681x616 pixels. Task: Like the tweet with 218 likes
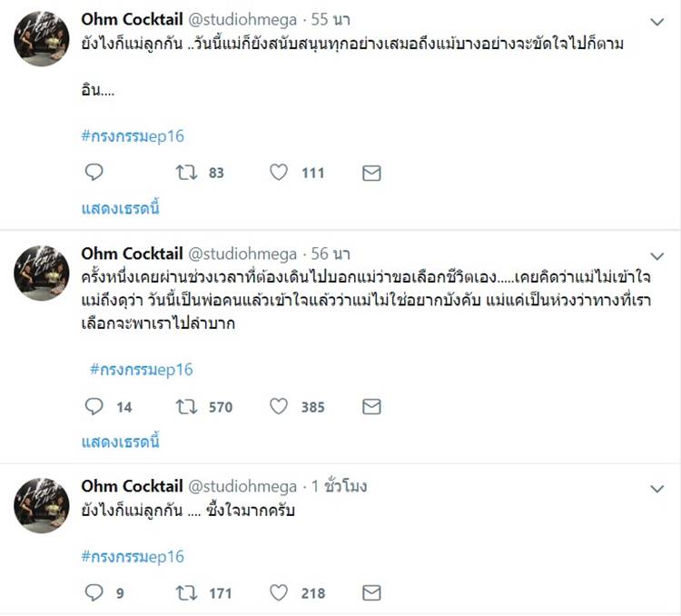point(279,592)
